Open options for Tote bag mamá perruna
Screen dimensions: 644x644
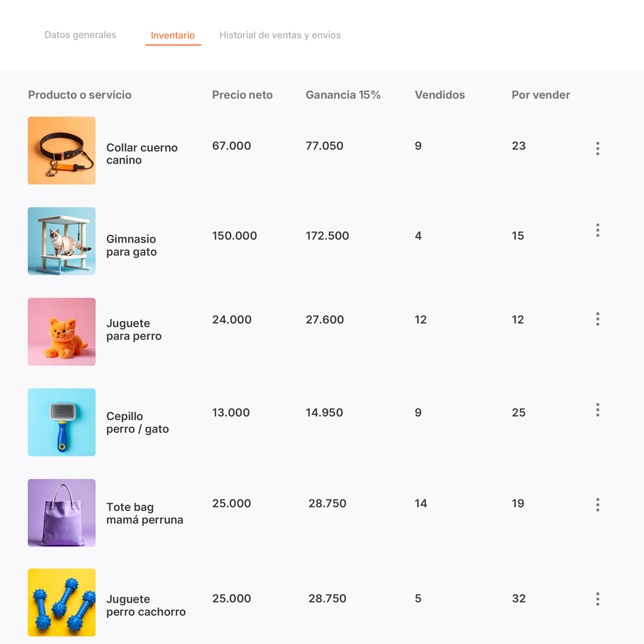tap(597, 505)
